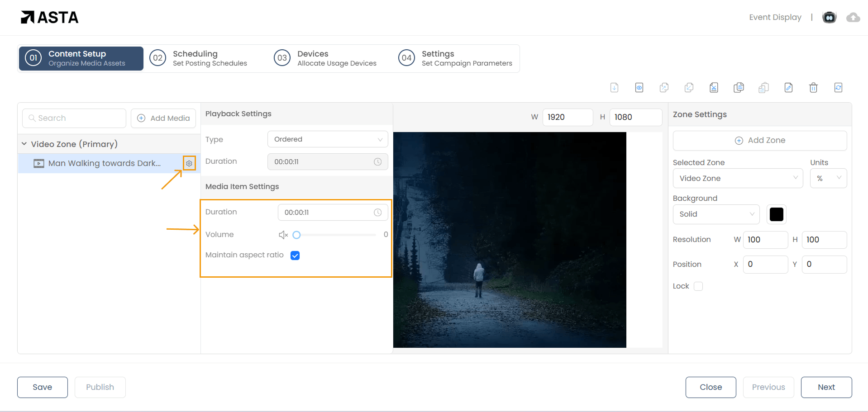
Task: Open the playback Type dropdown showing Ordered
Action: click(328, 139)
